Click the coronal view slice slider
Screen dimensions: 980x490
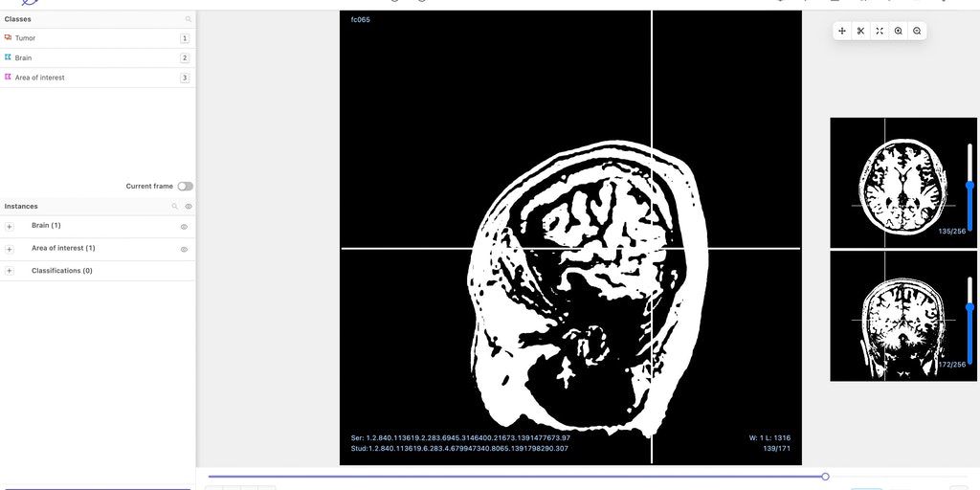[x=970, y=307]
